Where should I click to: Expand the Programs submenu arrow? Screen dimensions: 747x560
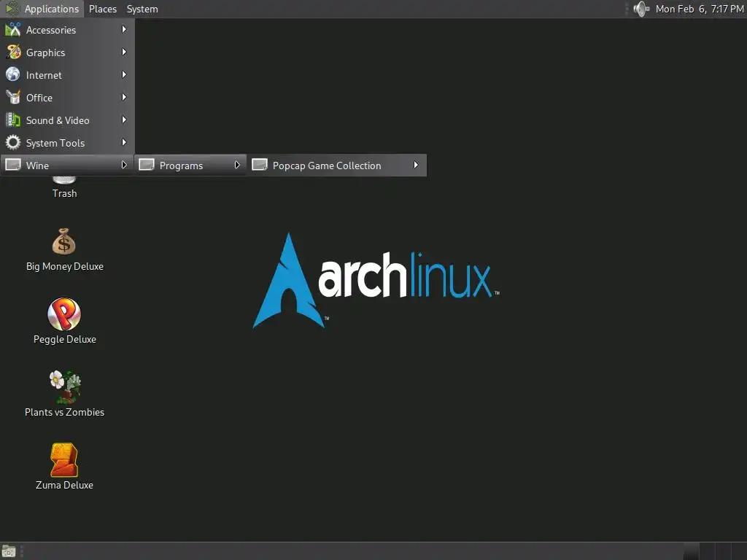[237, 165]
